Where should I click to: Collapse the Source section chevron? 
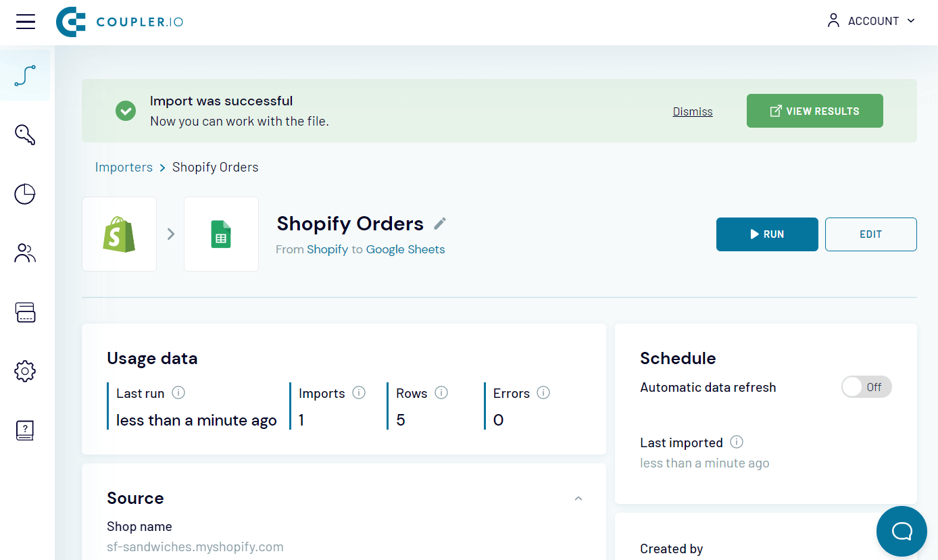[578, 498]
